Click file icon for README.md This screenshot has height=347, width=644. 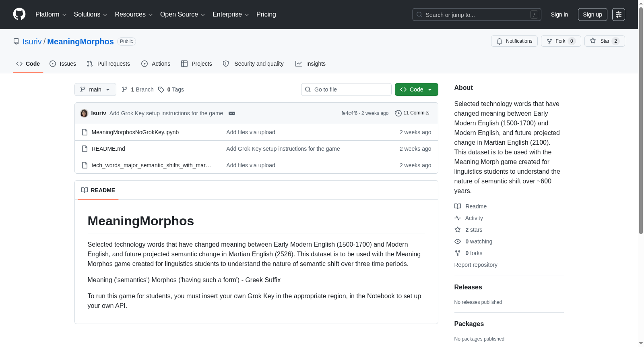coord(85,149)
